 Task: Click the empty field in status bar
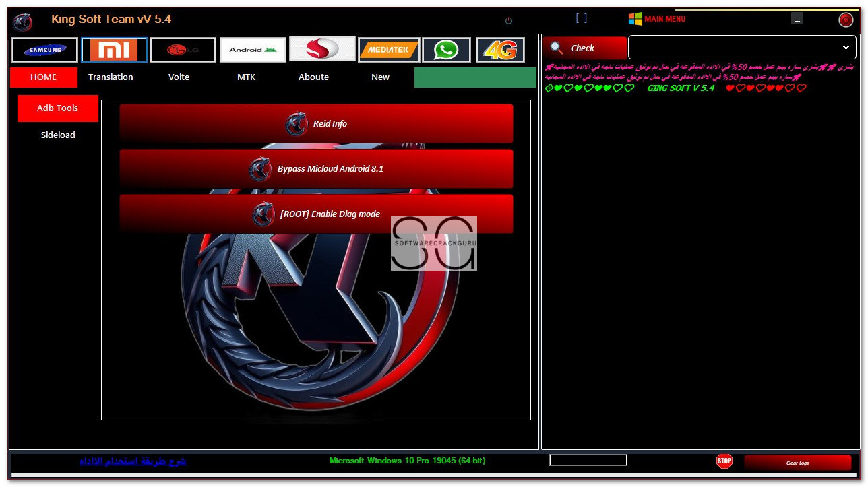[588, 460]
